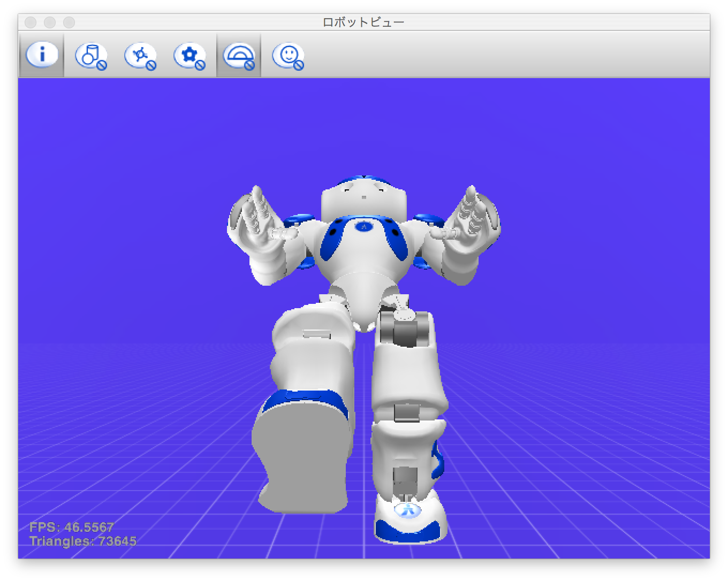The width and height of the screenshot is (728, 581).
Task: Click the FPS: 46.5567 readout
Action: (71, 527)
